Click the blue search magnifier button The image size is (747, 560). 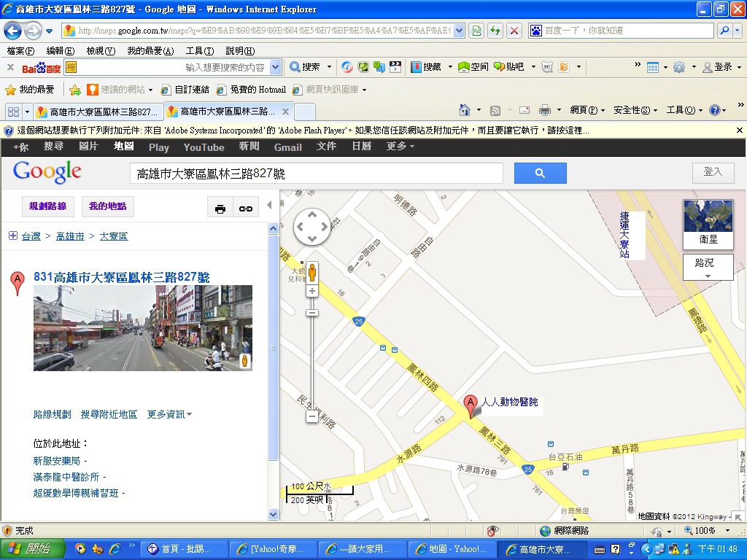540,173
